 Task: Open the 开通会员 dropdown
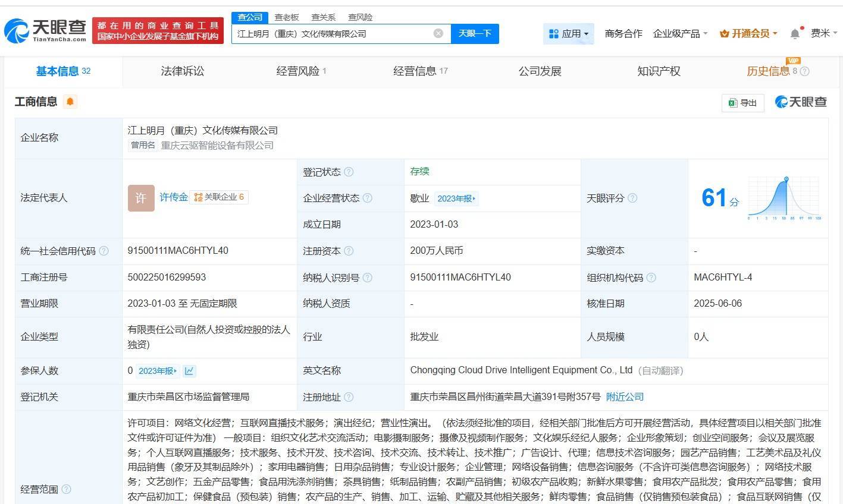click(x=748, y=34)
